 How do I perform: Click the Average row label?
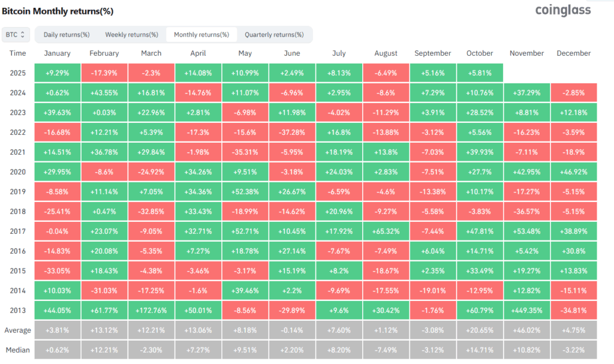click(x=18, y=330)
